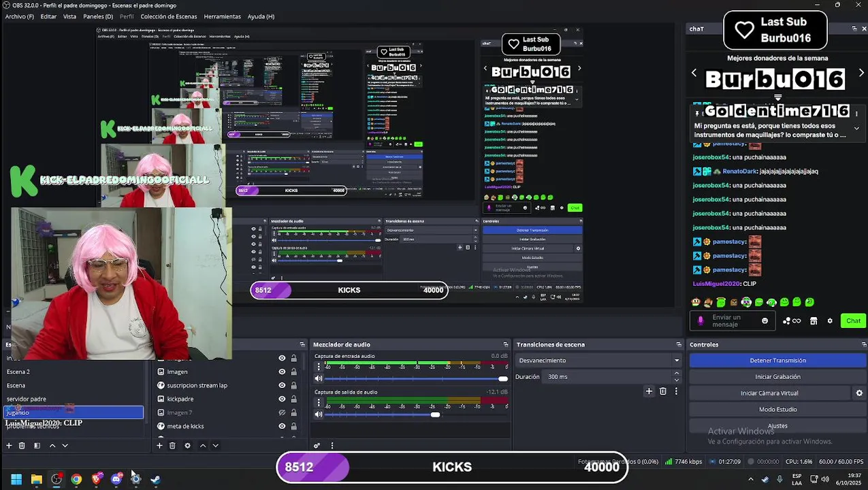Open source properties gear icon
Image resolution: width=868 pixels, height=490 pixels.
(187, 446)
